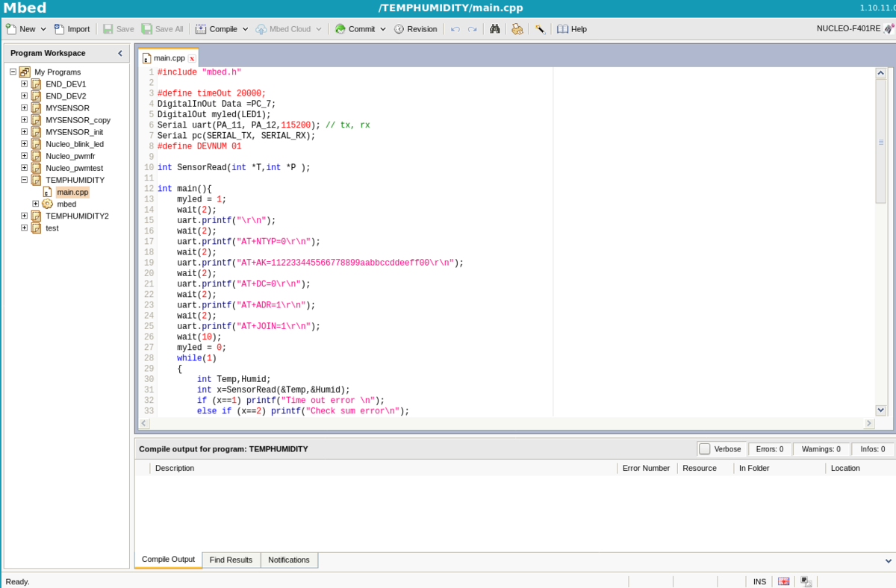The width and height of the screenshot is (896, 588).
Task: Enable the Verbose checkbox
Action: point(705,449)
